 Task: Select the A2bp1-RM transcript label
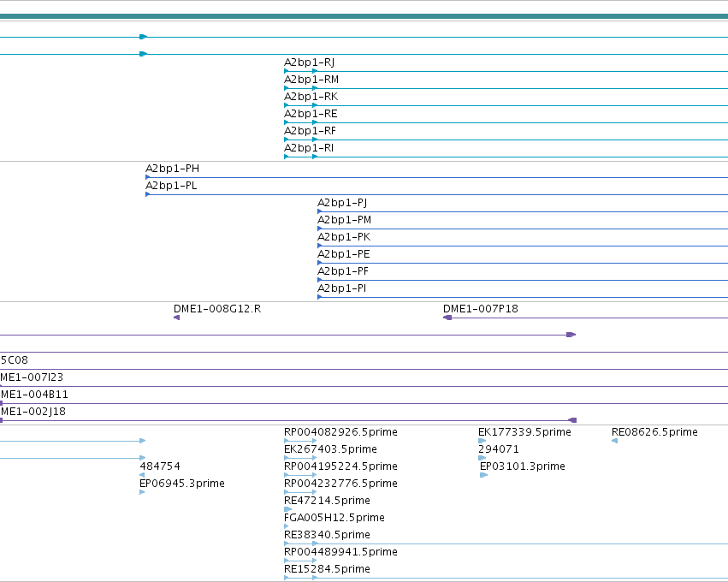(311, 80)
